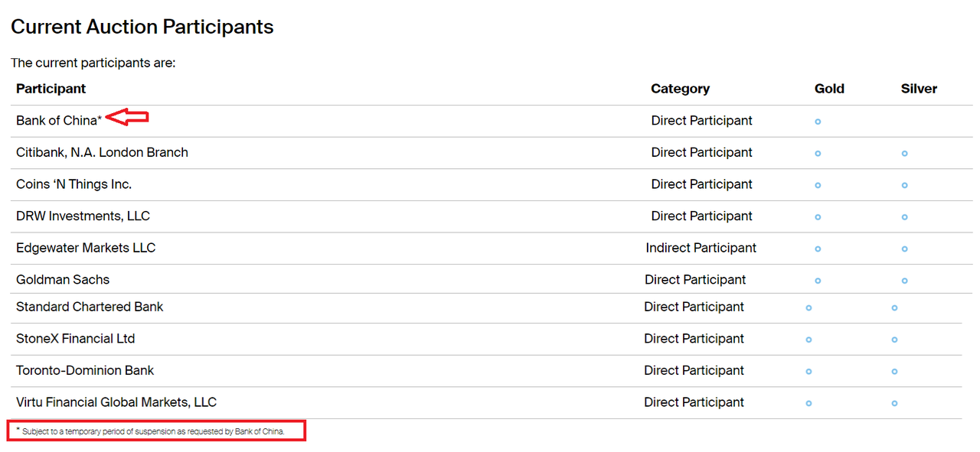Click Bank of China's Gold dot marker
980x452 pixels.
coord(818,122)
